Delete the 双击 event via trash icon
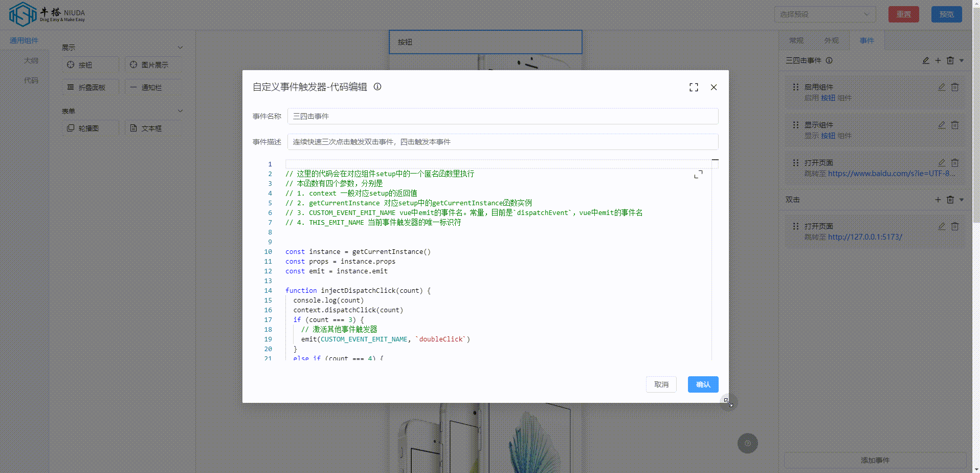The height and width of the screenshot is (473, 980). point(950,200)
